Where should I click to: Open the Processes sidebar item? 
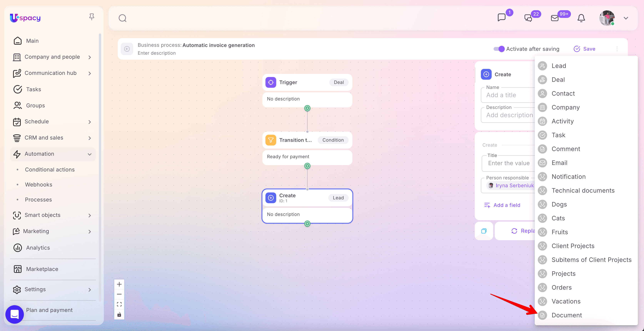pos(38,200)
